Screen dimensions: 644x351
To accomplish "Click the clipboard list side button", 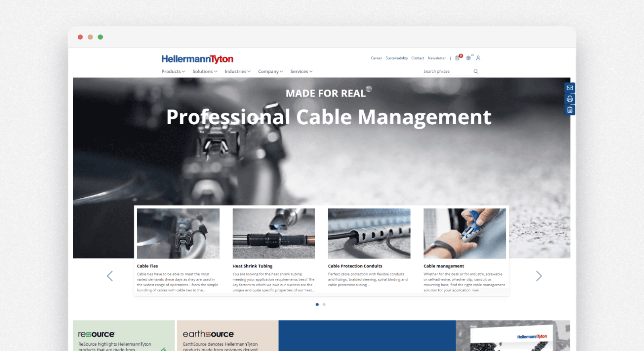I will 570,110.
